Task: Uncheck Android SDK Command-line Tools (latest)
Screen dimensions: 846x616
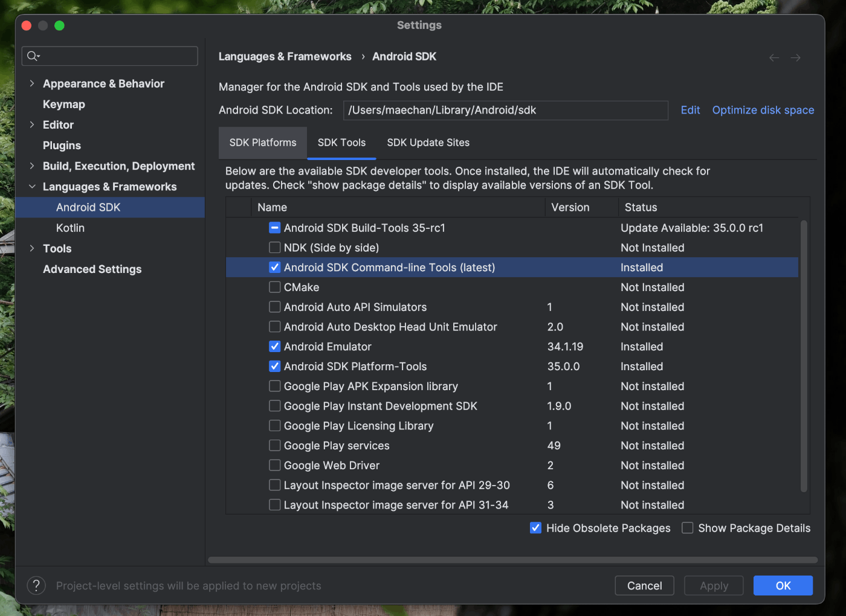Action: coord(274,268)
